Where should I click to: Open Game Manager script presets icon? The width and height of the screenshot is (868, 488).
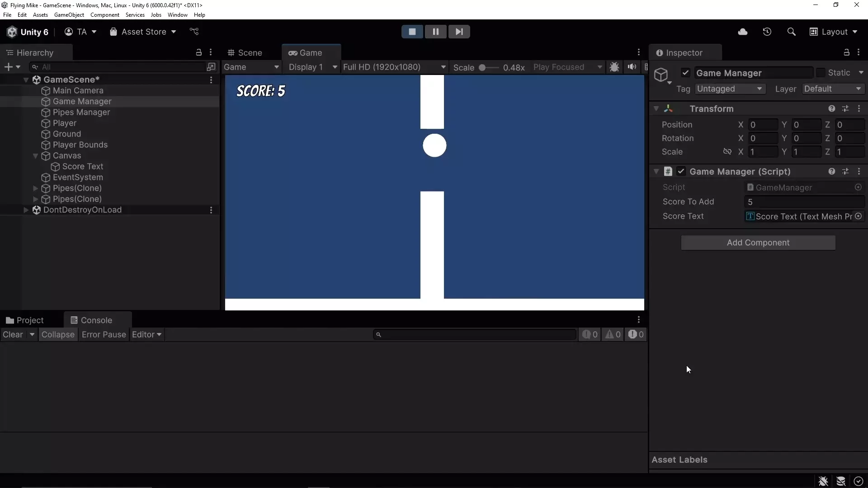[845, 171]
